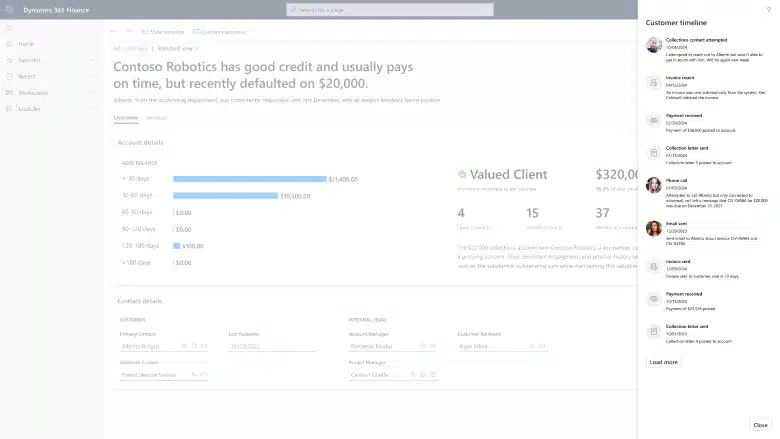780x439 pixels.
Task: Click the Email sent entry avatar
Action: pyautogui.click(x=654, y=228)
